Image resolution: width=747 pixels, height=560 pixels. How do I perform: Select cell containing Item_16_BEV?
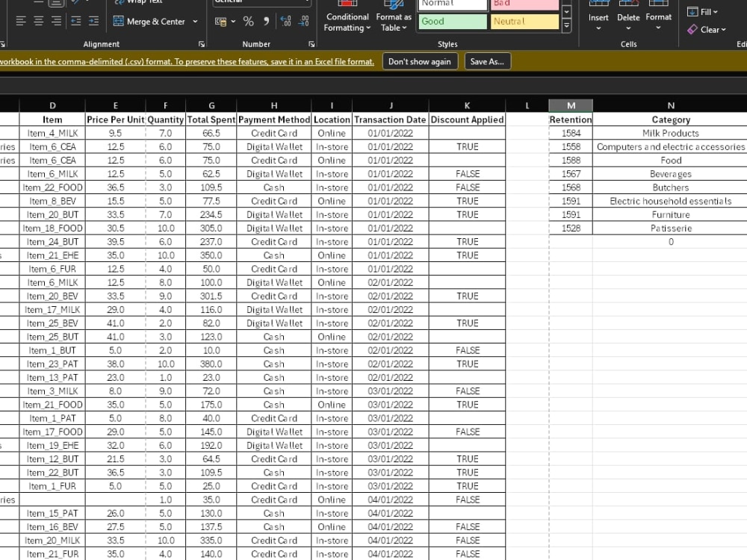point(52,526)
